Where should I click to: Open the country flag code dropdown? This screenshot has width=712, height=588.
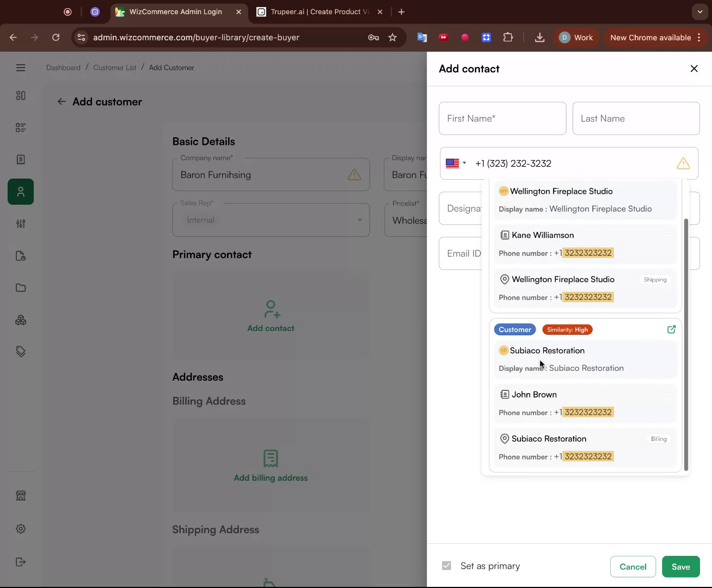[456, 163]
